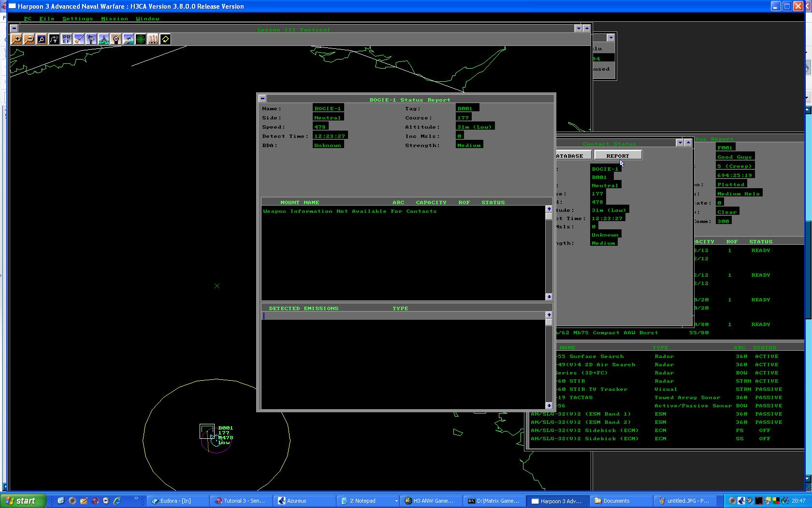This screenshot has width=812, height=508.
Task: Click the weapon mount list up arrow
Action: [549, 209]
